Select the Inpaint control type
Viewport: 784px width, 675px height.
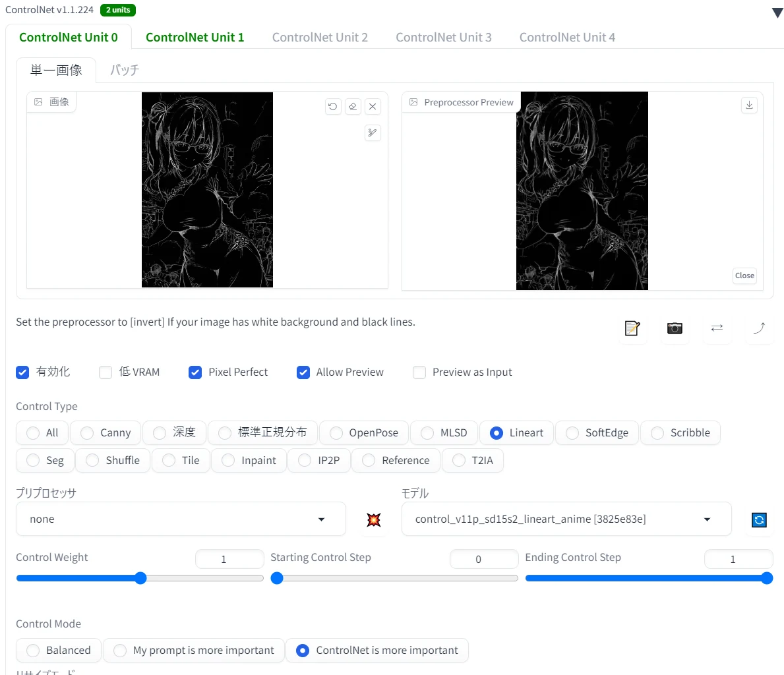pyautogui.click(x=249, y=461)
